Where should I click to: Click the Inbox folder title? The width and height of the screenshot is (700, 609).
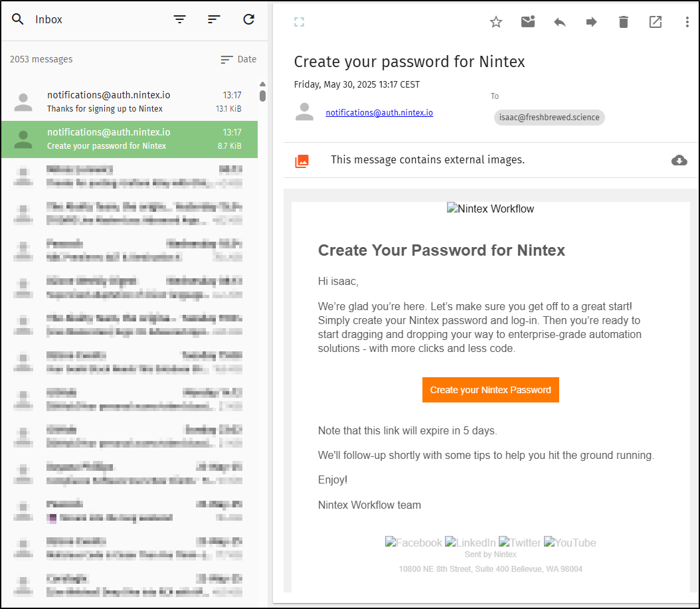[48, 20]
